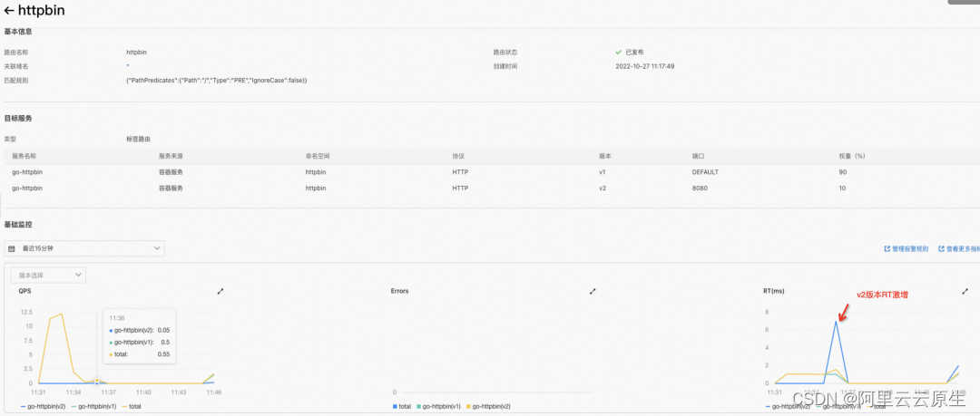Select go-httpbin in the v2 row
The height and width of the screenshot is (416, 980).
point(27,188)
